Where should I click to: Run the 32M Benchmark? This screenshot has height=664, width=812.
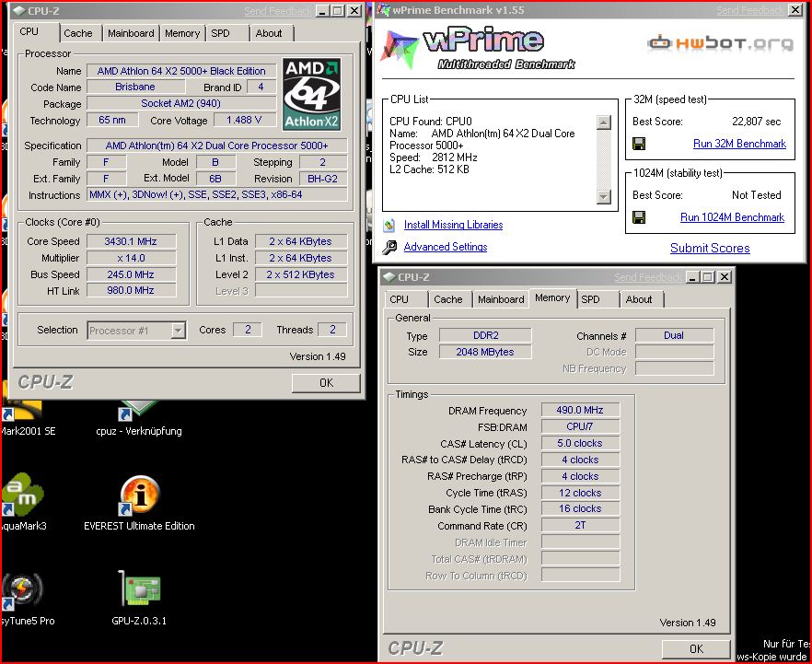coord(739,144)
